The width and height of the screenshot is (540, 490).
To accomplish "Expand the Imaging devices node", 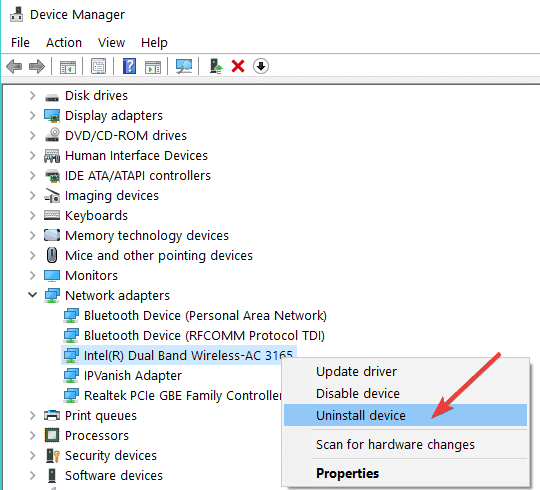I will 33,195.
